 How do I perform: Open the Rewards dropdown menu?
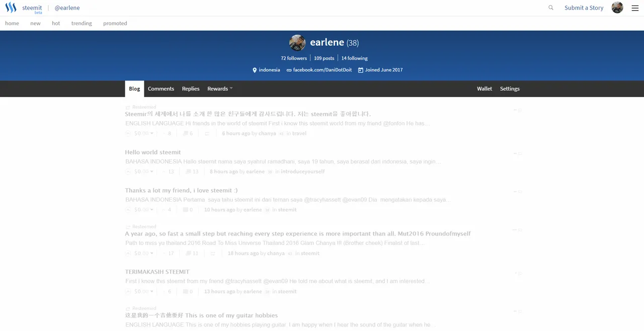pyautogui.click(x=220, y=89)
